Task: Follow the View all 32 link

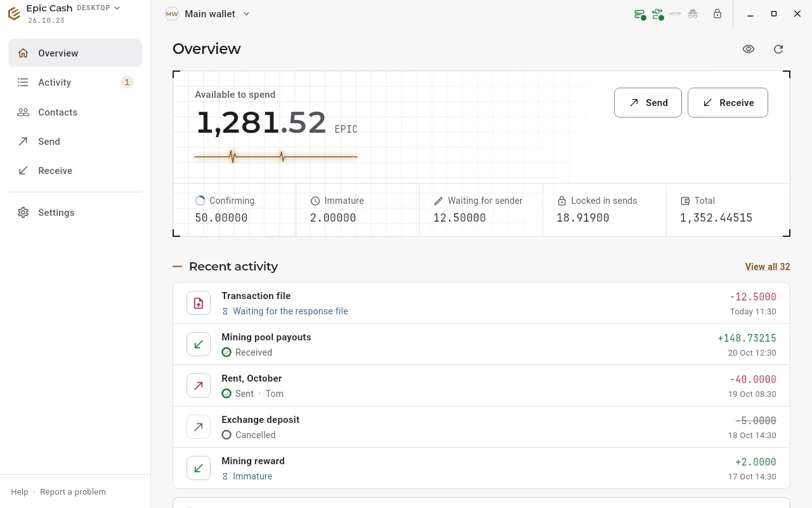Action: point(768,267)
